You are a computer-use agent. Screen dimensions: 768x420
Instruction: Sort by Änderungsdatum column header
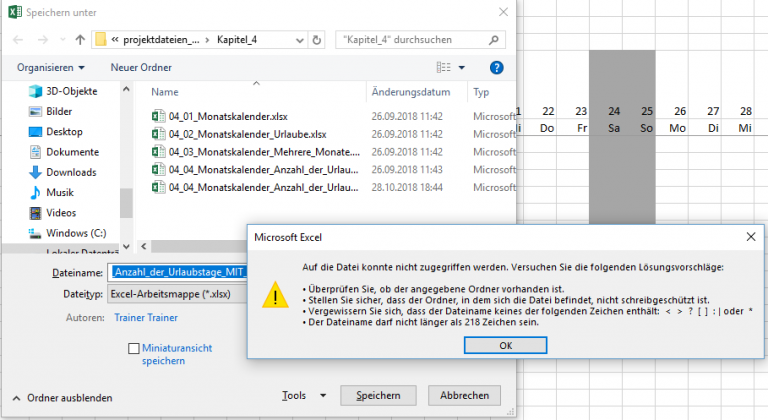click(x=410, y=92)
